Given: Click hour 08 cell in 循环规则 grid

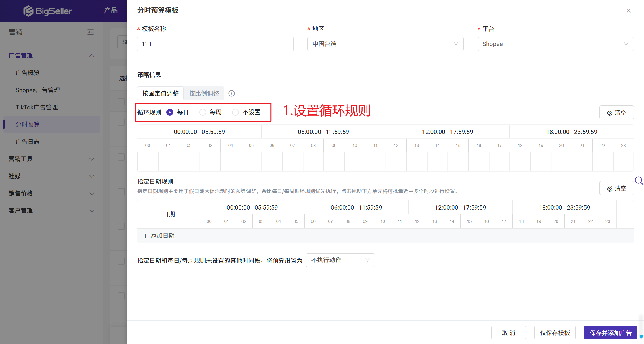Looking at the screenshot, I should tap(313, 162).
